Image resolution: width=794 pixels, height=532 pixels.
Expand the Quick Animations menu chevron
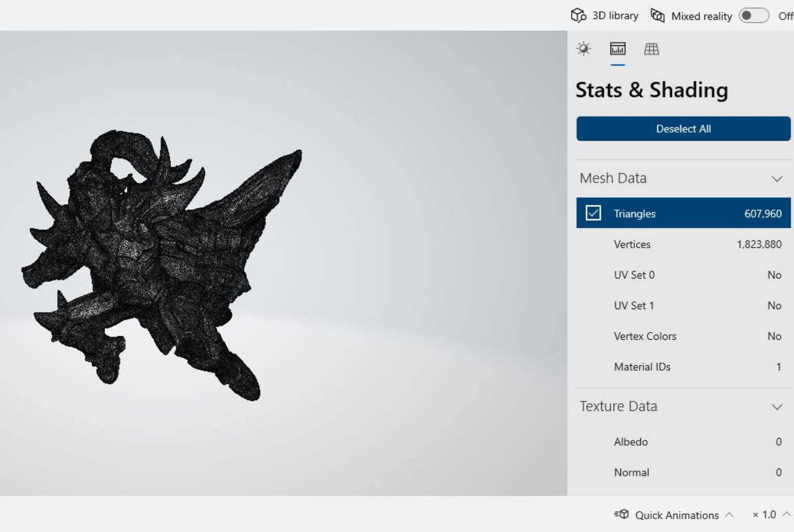click(729, 514)
